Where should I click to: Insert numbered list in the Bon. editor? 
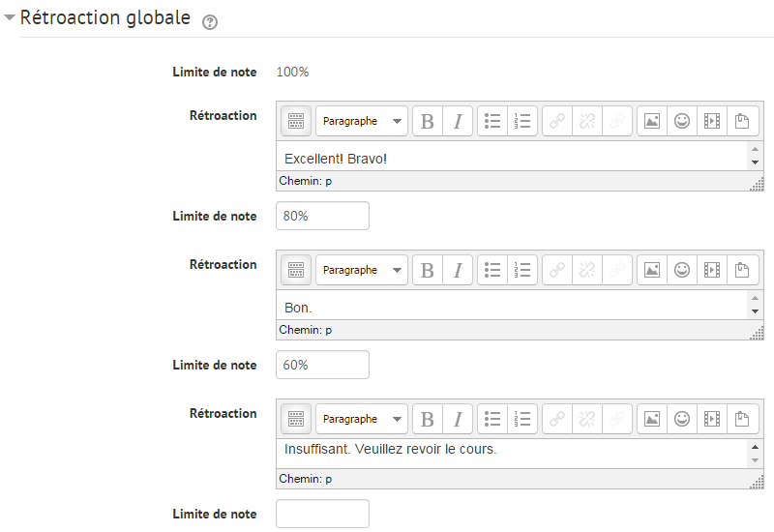point(522,270)
